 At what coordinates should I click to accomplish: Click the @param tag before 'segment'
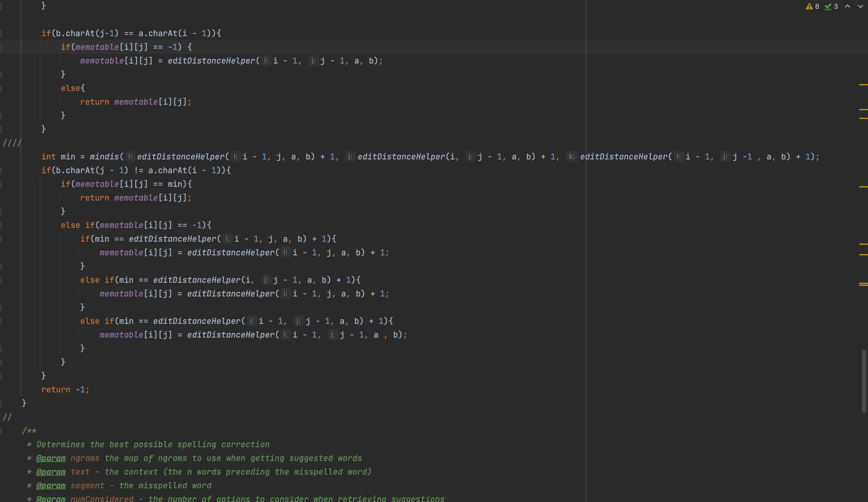pos(51,485)
